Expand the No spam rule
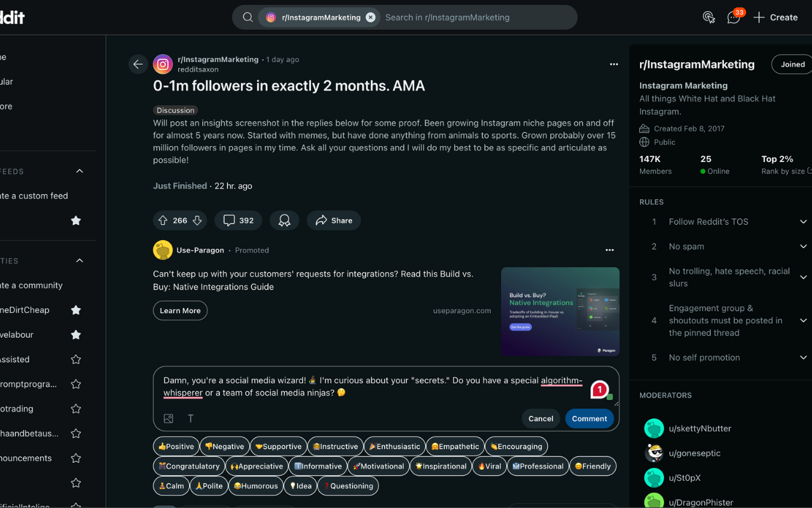The width and height of the screenshot is (812, 508). pos(803,246)
